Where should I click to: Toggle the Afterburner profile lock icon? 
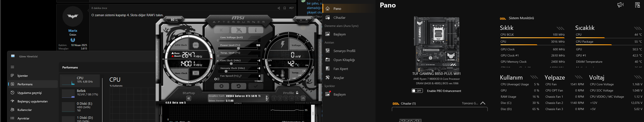297,93
